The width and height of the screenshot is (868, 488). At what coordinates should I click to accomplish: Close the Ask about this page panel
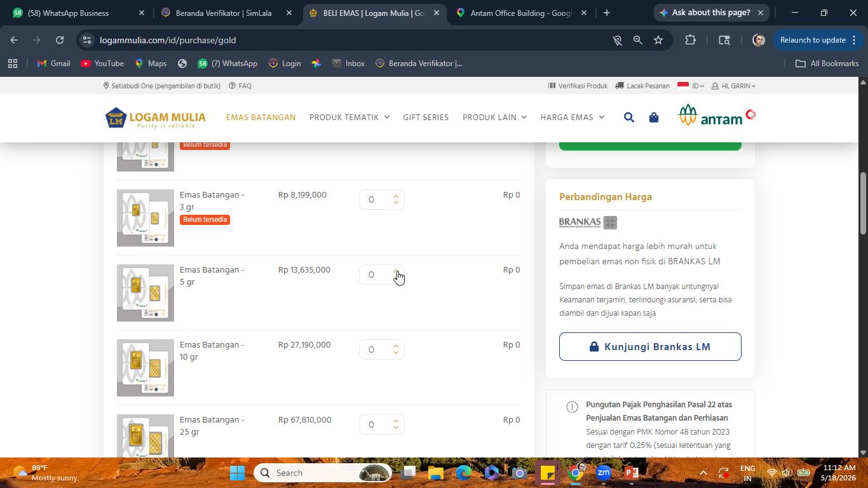click(x=761, y=13)
